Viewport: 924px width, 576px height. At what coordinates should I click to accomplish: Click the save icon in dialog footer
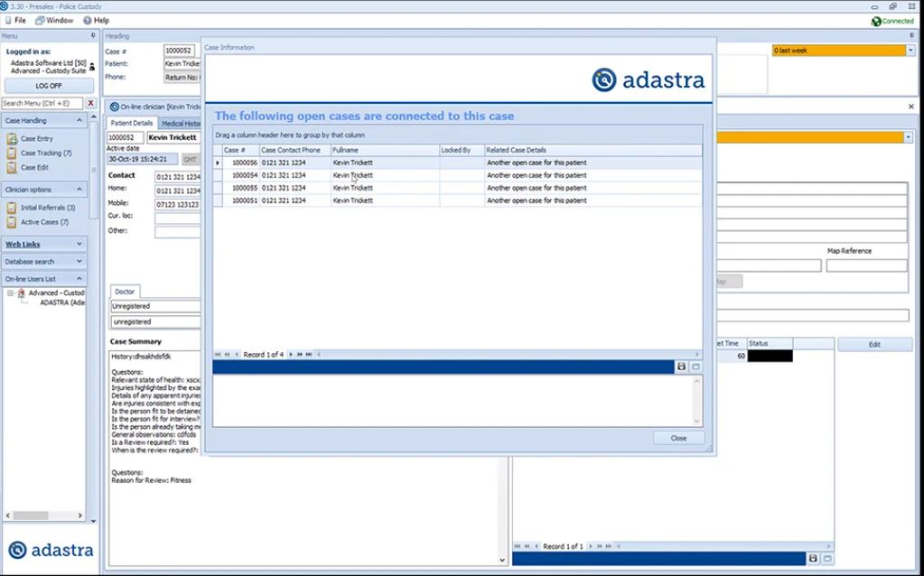point(681,367)
